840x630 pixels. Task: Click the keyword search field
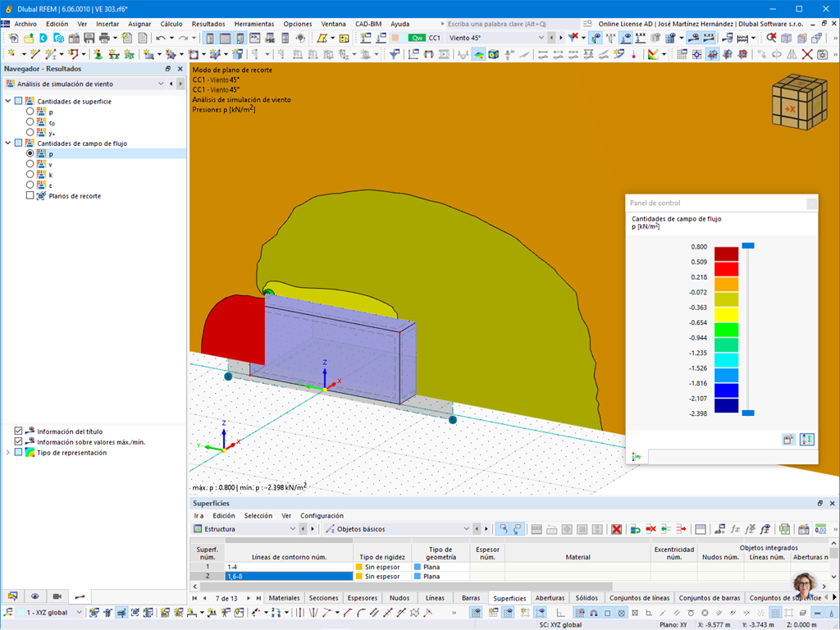[x=512, y=24]
